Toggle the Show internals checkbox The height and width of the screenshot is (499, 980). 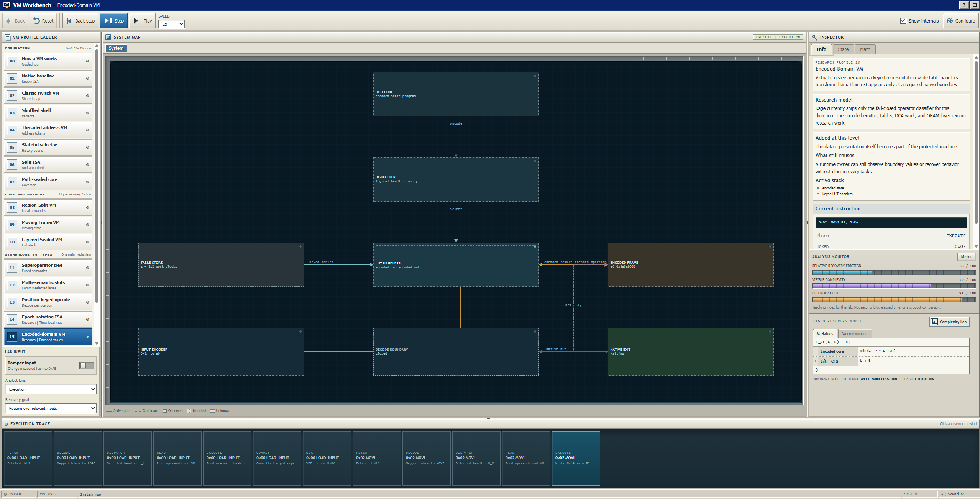pos(903,21)
